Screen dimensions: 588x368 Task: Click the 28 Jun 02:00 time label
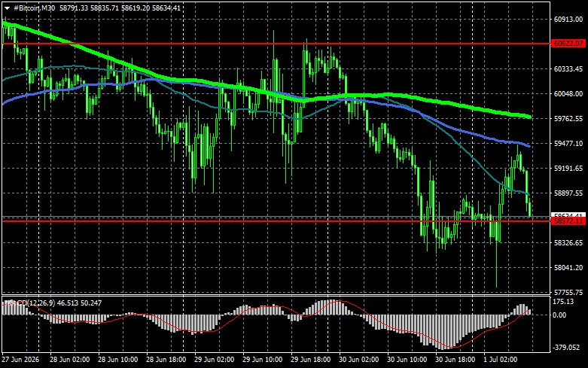(70, 360)
